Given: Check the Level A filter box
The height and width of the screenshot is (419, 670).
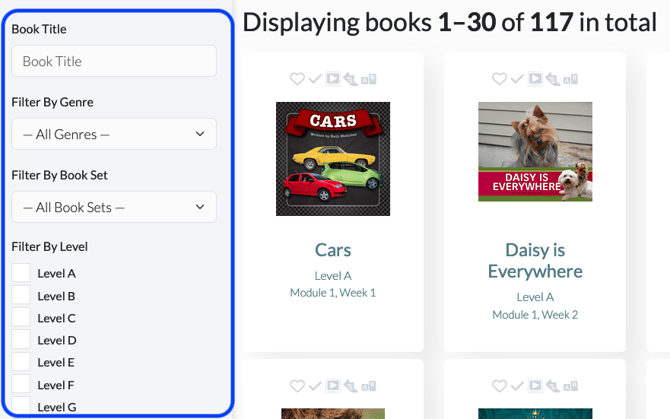Looking at the screenshot, I should tap(21, 273).
